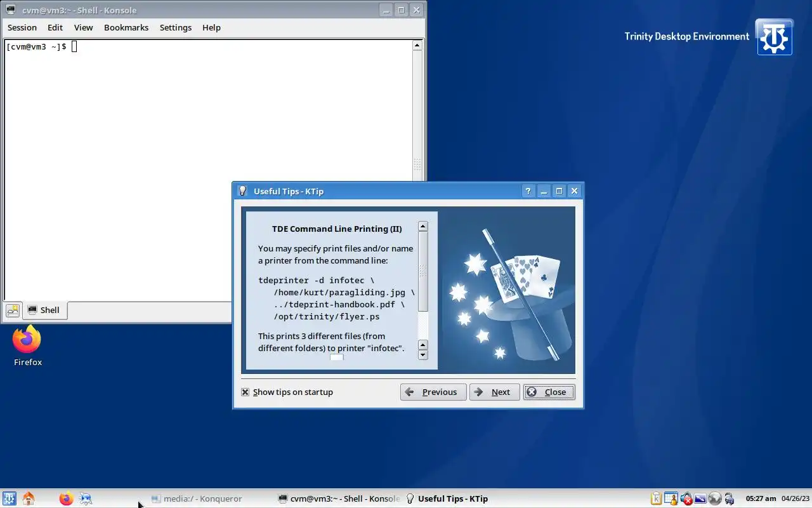Open the Settings menu in Konsole
The height and width of the screenshot is (508, 812).
pos(176,27)
